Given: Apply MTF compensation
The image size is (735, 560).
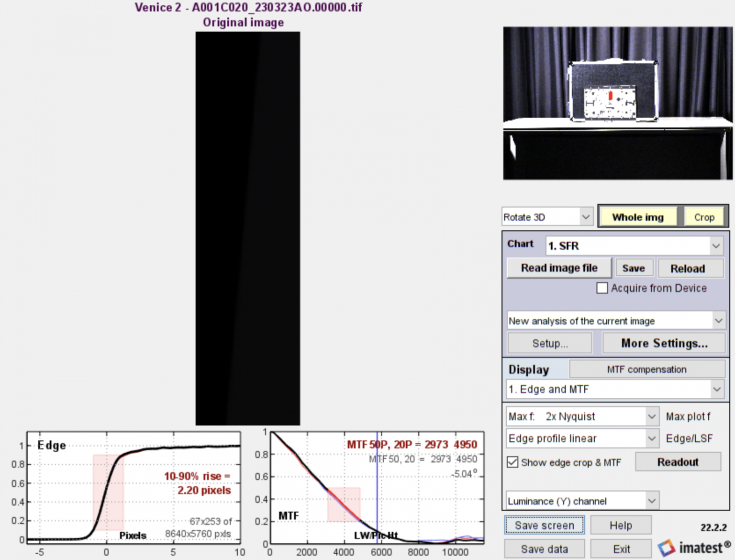Looking at the screenshot, I should [x=646, y=369].
